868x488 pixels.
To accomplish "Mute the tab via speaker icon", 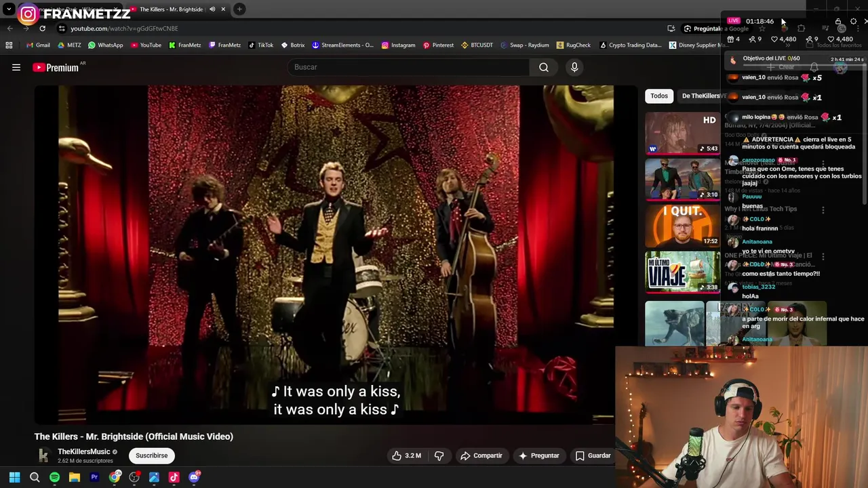I will (x=212, y=9).
